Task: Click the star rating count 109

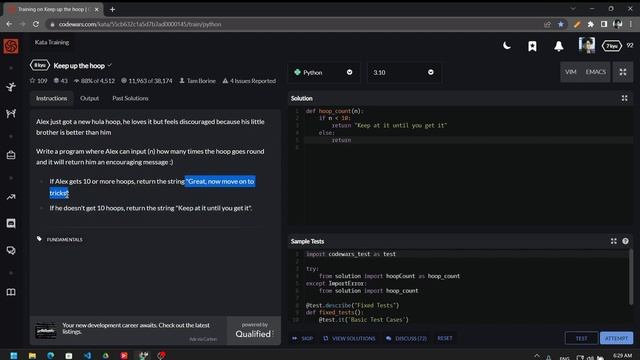Action: 38,81
